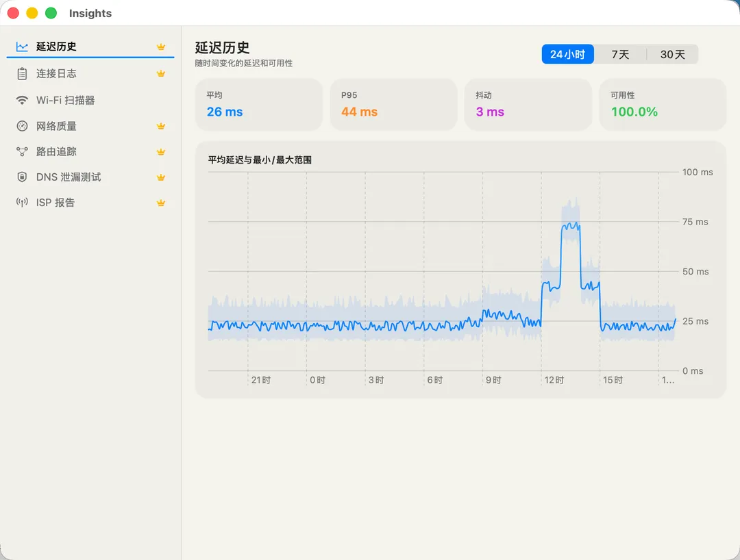Switch the time range to 7天
The height and width of the screenshot is (560, 740).
point(620,54)
